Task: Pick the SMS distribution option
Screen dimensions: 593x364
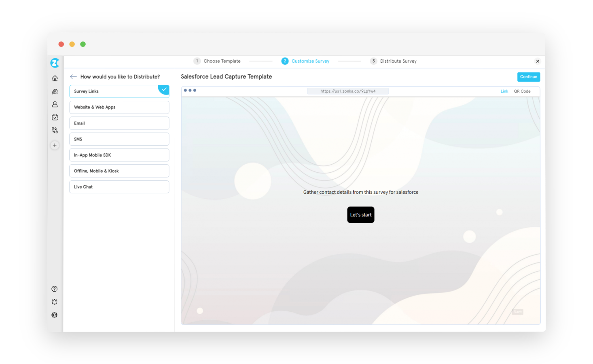Action: click(x=119, y=139)
